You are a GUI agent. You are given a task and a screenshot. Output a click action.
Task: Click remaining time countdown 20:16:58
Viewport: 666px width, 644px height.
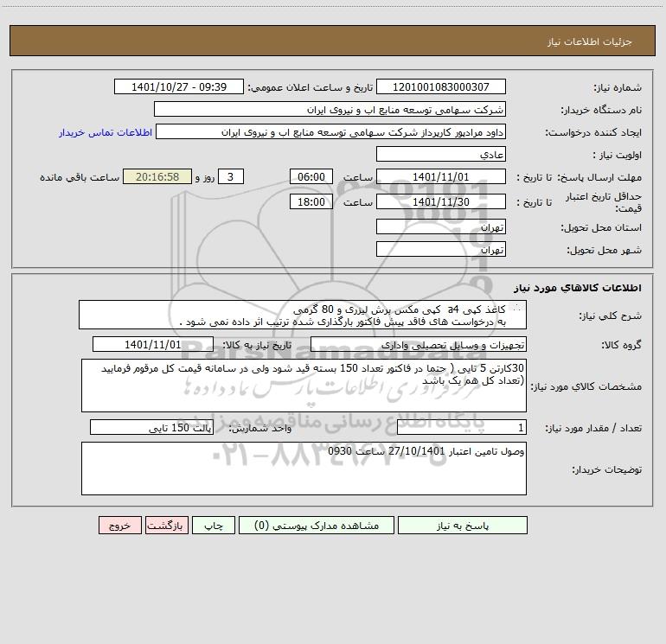click(157, 176)
